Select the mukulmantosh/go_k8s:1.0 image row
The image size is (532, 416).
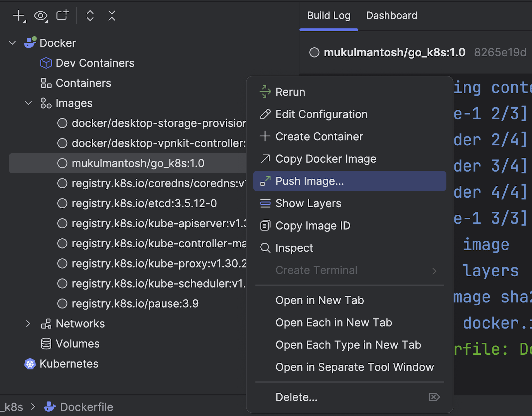pos(127,163)
